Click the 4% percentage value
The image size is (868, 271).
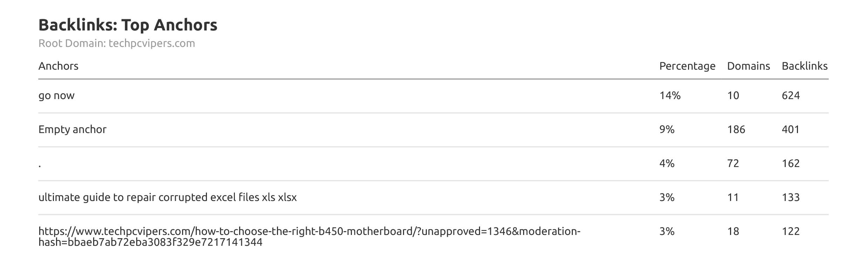(x=667, y=164)
